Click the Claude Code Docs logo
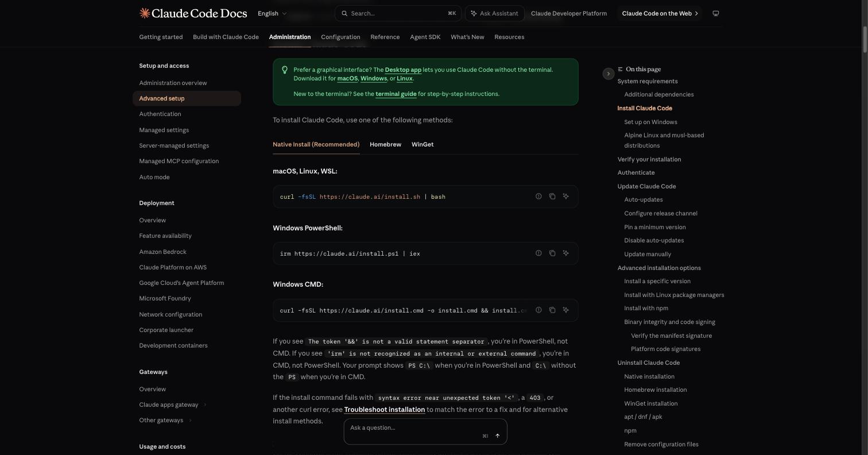 (x=193, y=13)
